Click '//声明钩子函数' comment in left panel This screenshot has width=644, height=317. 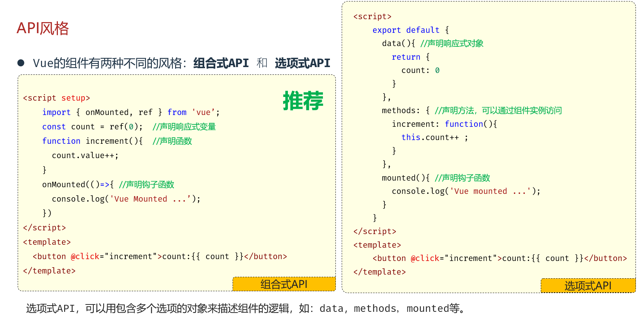point(146,185)
